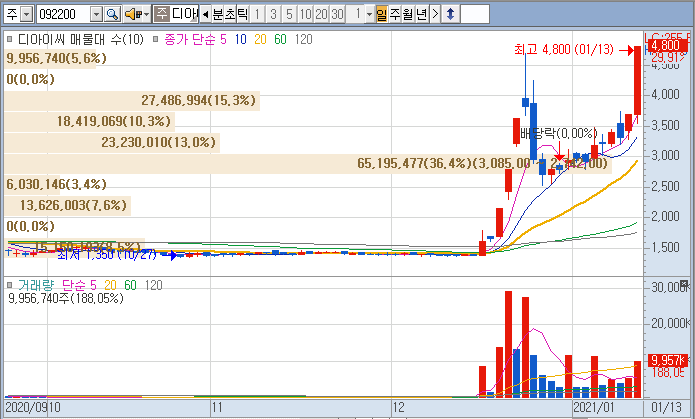Screen dimensions: 695x419
Task: Click the vertical up-down arrow icon
Action: 450,14
